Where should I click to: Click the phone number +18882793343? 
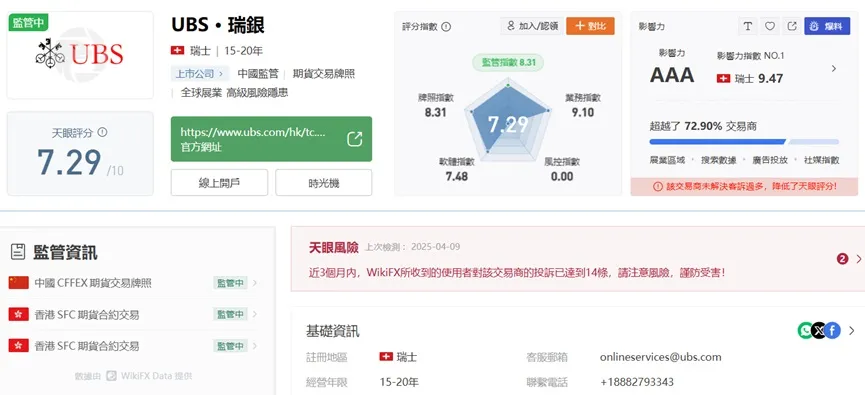click(637, 382)
